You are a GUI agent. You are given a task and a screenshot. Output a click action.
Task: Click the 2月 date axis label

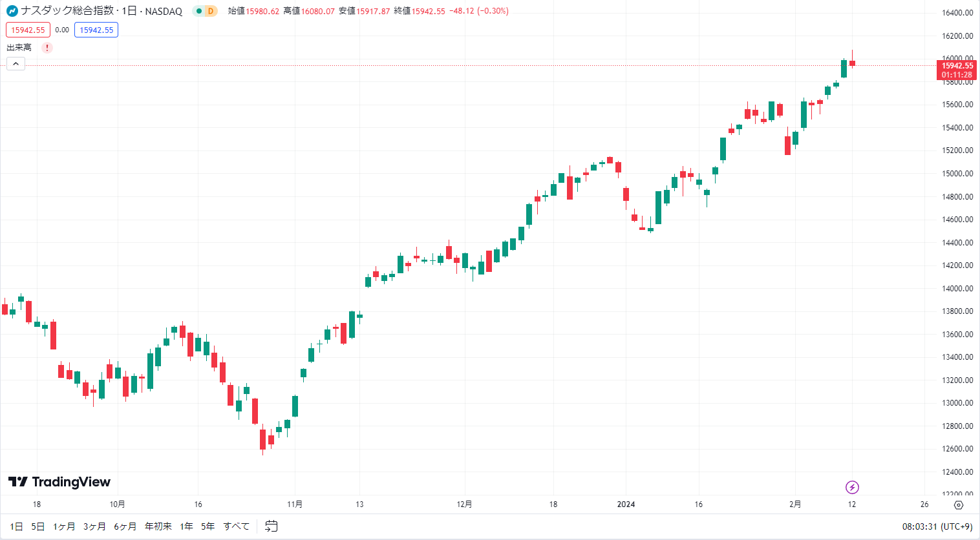(x=795, y=504)
